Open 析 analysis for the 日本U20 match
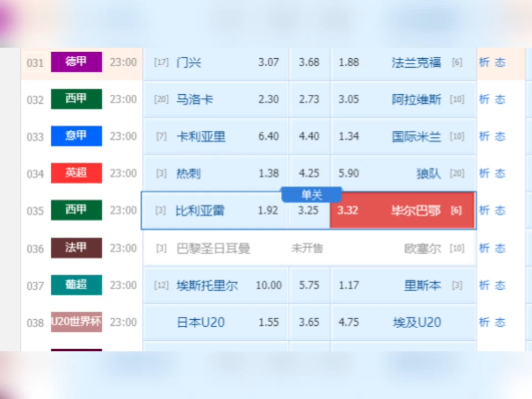 click(484, 322)
